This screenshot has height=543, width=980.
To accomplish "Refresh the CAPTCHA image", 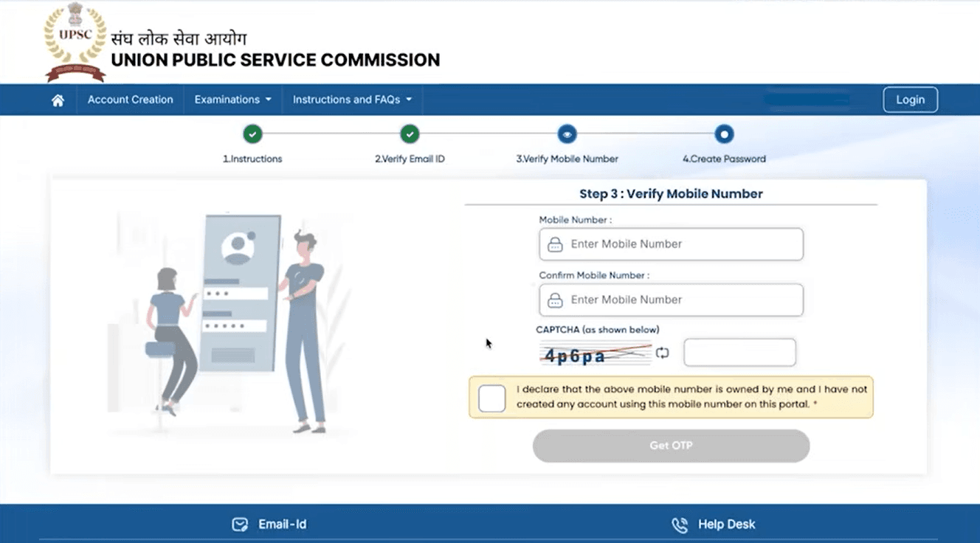I will (x=660, y=353).
